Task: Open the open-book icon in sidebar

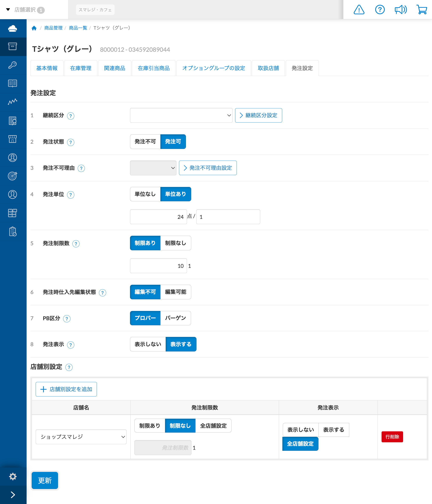Action: 13,83
